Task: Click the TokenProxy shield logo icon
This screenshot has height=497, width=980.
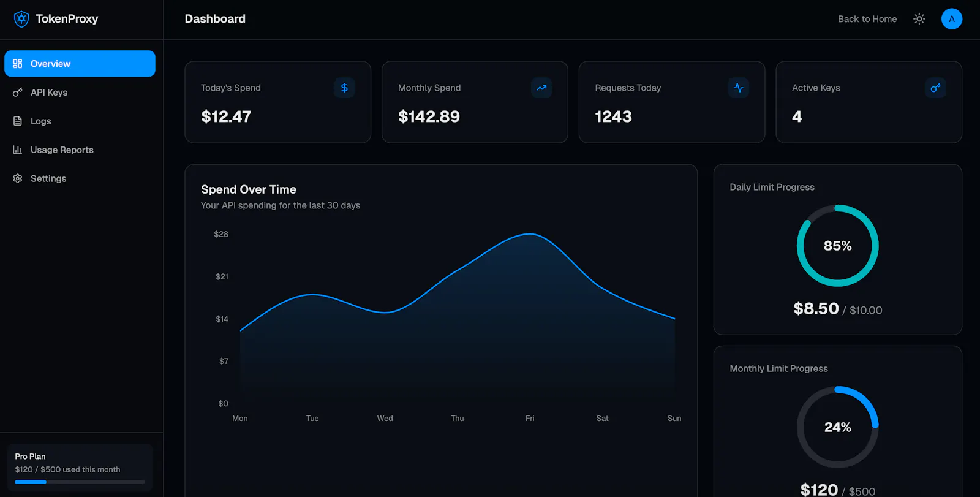Action: [21, 19]
